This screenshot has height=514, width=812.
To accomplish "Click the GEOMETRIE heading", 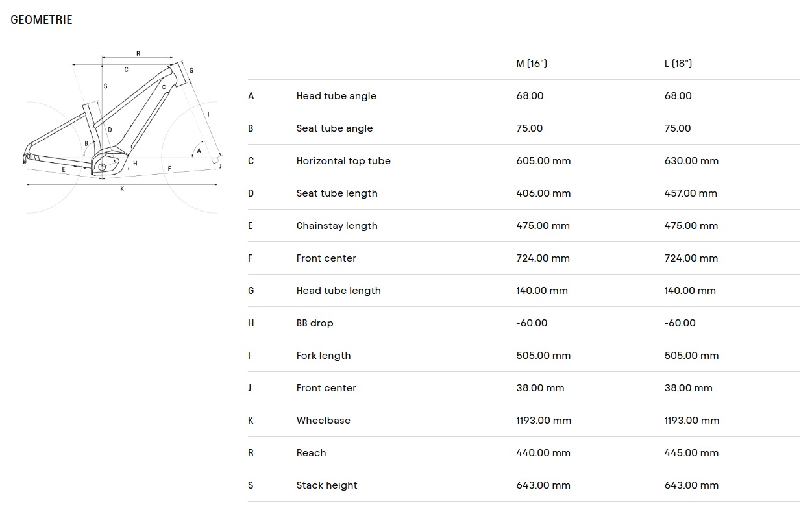I will (42, 20).
